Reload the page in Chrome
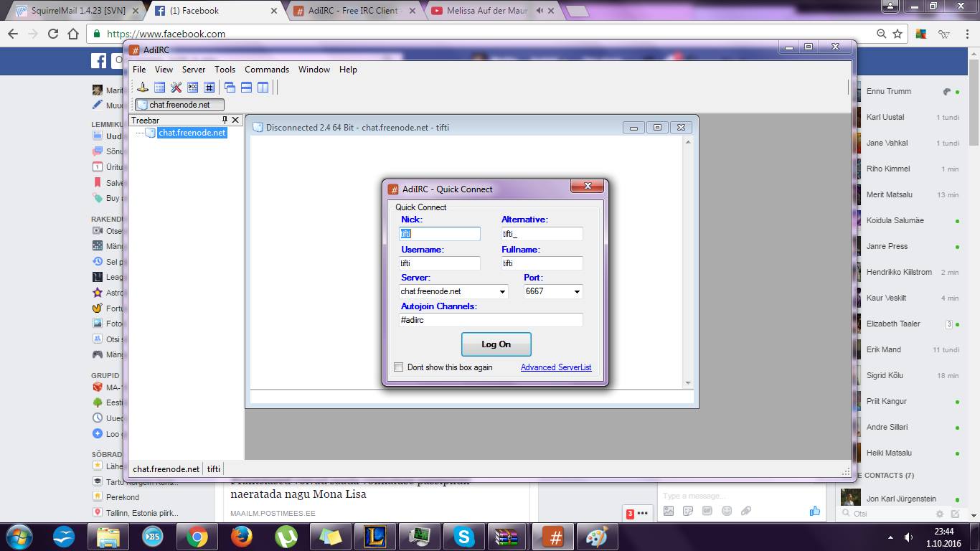This screenshot has width=980, height=551. [53, 34]
